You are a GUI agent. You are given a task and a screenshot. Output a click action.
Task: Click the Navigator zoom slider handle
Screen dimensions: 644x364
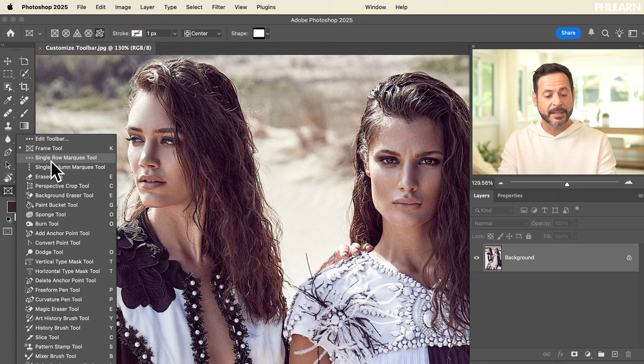[x=567, y=184]
